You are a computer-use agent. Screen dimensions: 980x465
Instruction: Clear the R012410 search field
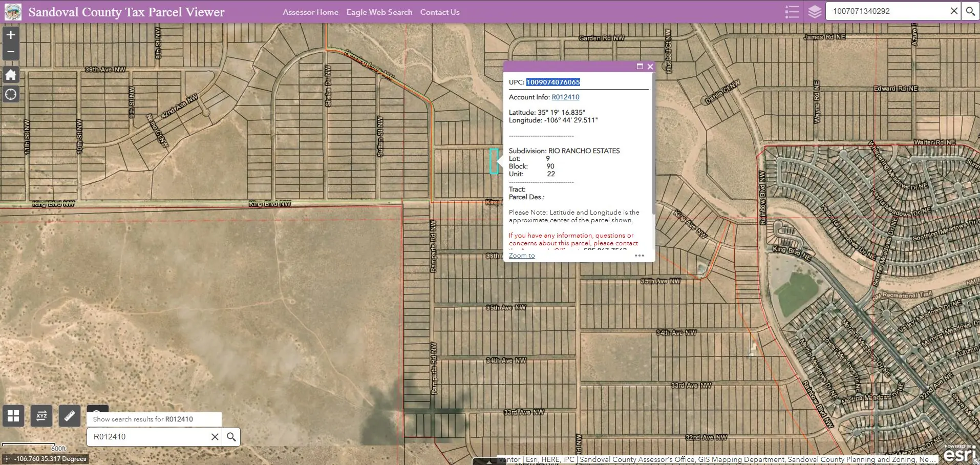point(215,437)
